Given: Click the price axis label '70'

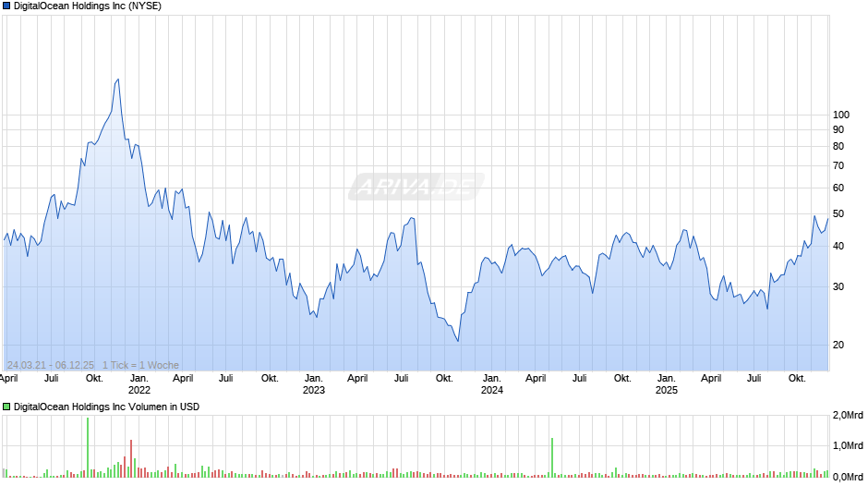Looking at the screenshot, I should tap(838, 165).
